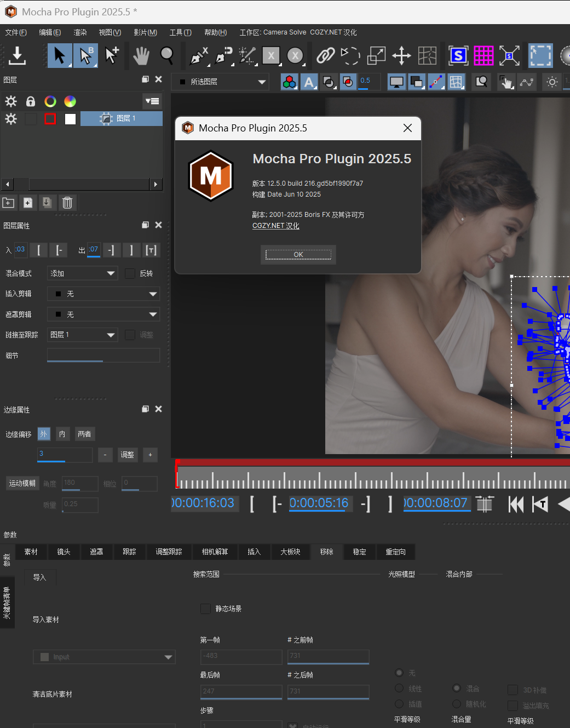Toggle the magenta Planar Grid icon

click(x=483, y=55)
